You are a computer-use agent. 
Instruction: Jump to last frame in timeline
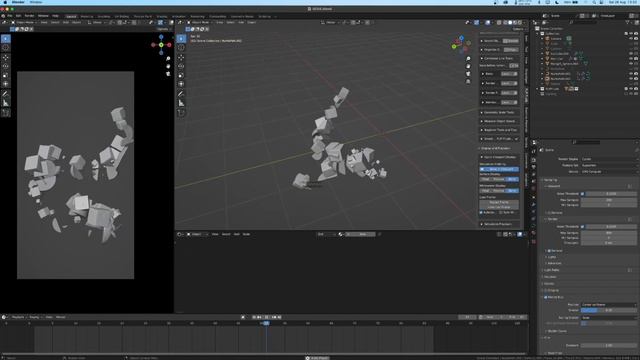[x=279, y=317]
